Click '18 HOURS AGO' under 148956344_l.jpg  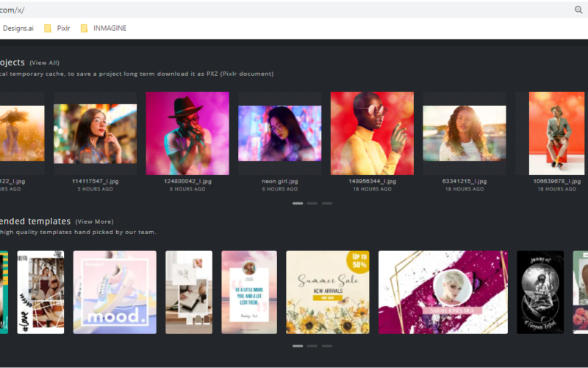pos(372,189)
